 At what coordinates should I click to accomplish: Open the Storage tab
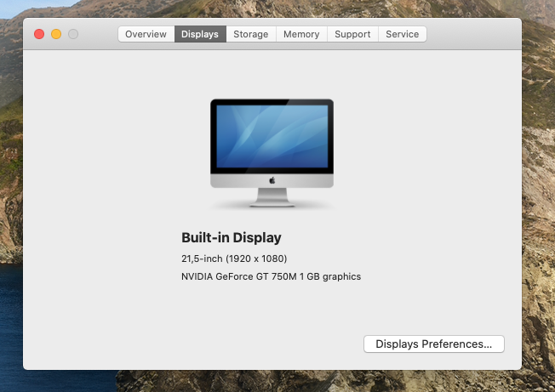[251, 34]
